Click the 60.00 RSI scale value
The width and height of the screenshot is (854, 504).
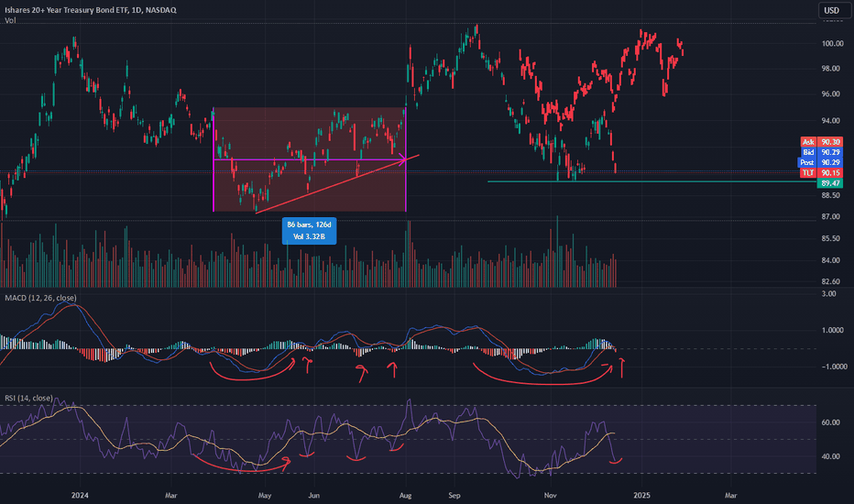click(830, 422)
